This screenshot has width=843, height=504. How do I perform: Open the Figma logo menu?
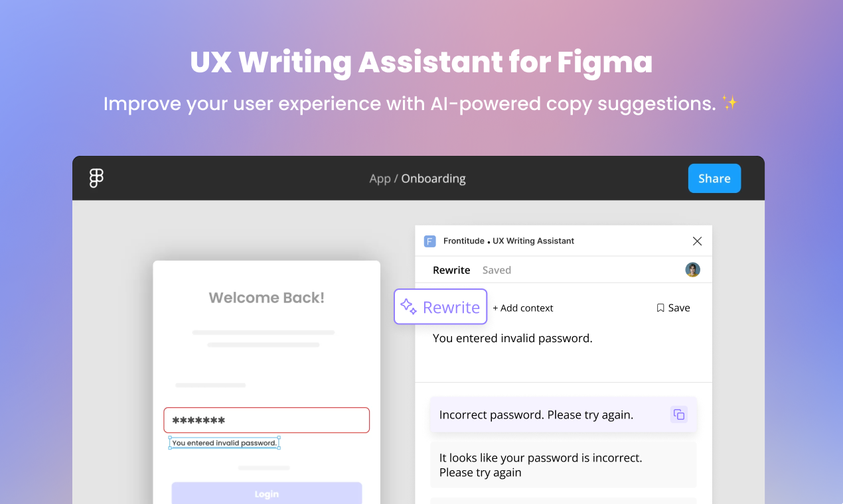click(96, 178)
